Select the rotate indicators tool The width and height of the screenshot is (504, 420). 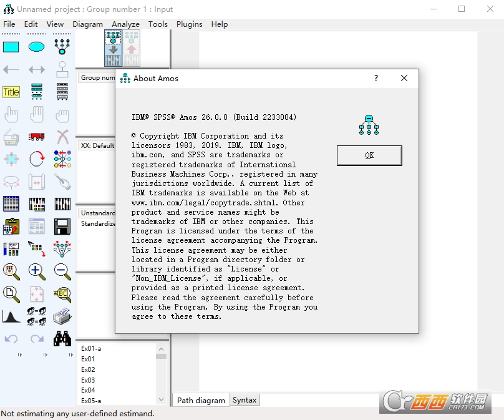coord(37,159)
